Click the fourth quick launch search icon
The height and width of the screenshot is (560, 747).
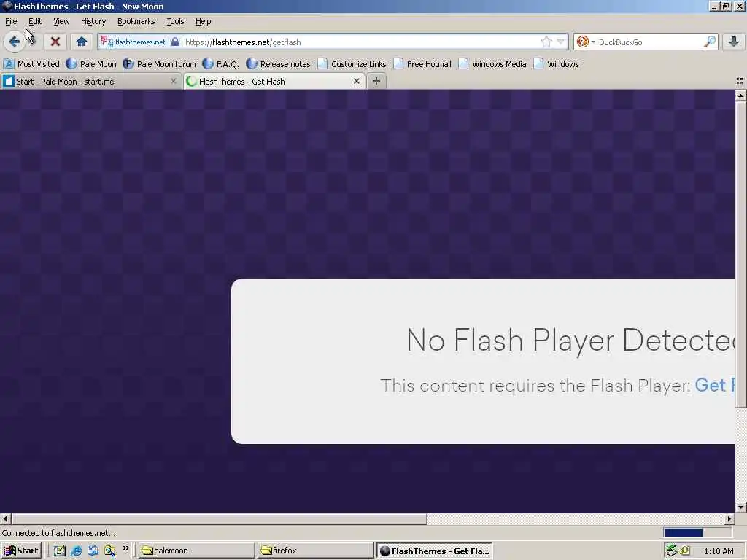[110, 551]
